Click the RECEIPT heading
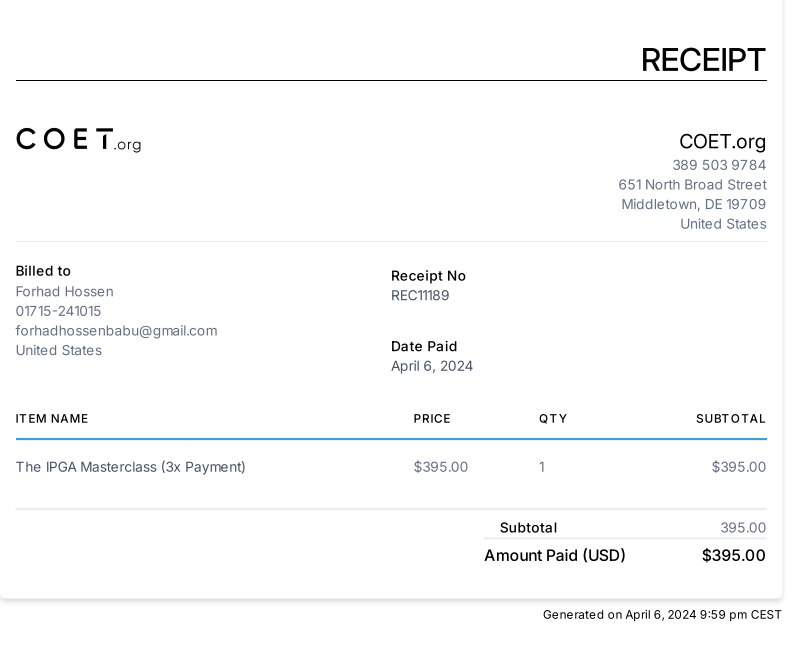 coord(703,60)
